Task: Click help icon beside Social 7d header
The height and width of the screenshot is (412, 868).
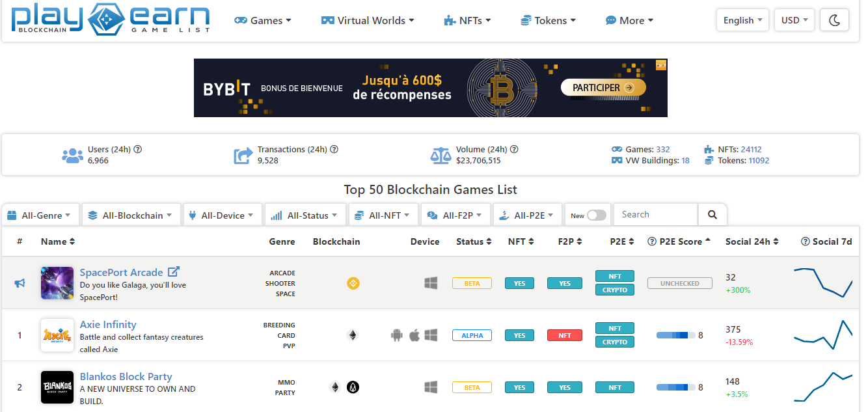Action: [806, 241]
